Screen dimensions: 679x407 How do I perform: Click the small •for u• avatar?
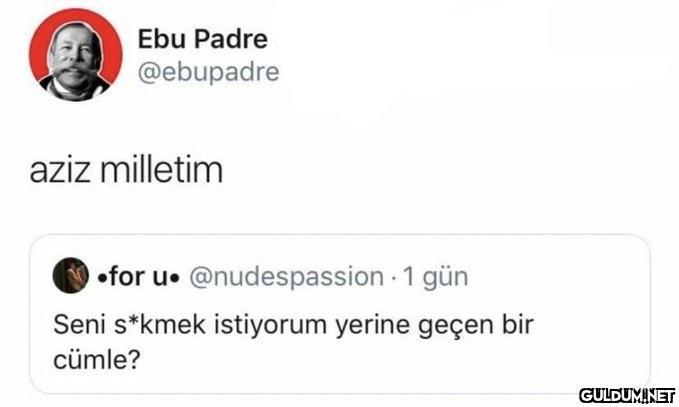pyautogui.click(x=69, y=274)
